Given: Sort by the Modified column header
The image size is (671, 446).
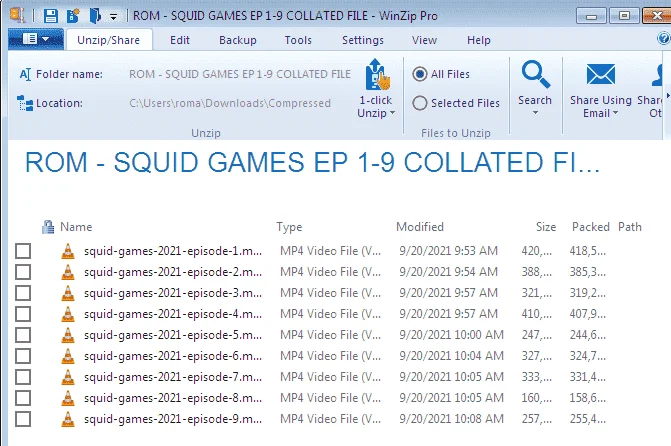Looking at the screenshot, I should click(420, 227).
